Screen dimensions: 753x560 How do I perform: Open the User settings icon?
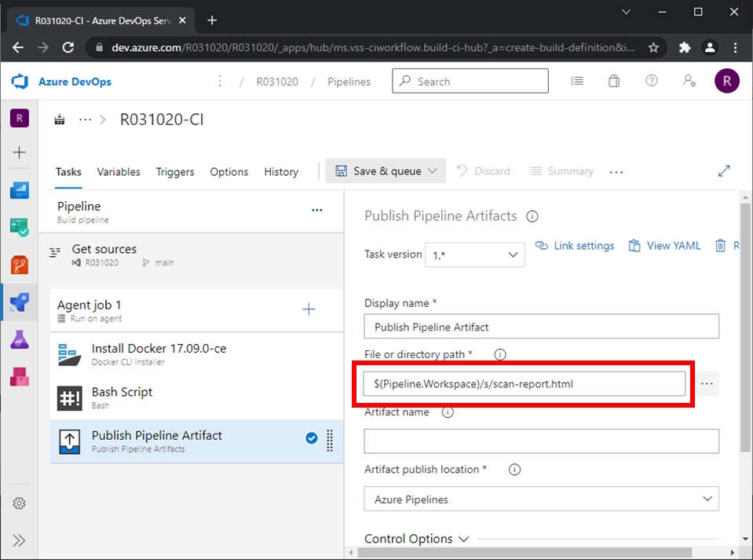click(x=689, y=81)
